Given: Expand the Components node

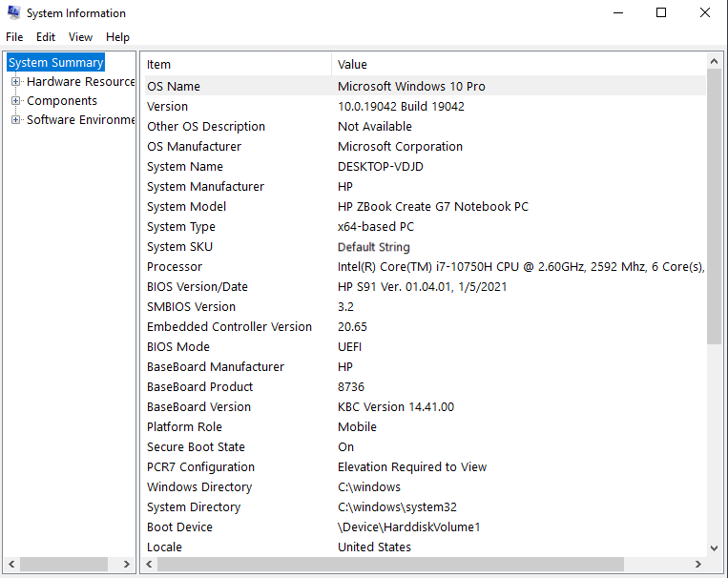Looking at the screenshot, I should [x=16, y=101].
